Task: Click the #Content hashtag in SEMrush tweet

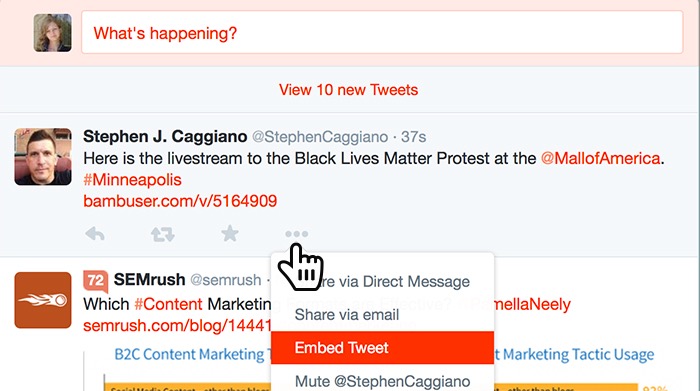Action: pos(168,304)
